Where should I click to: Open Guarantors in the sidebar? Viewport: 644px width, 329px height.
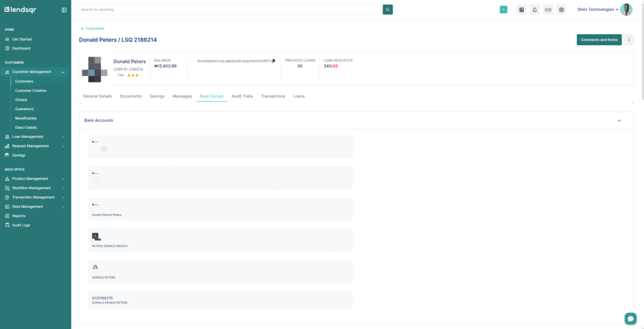click(x=25, y=109)
